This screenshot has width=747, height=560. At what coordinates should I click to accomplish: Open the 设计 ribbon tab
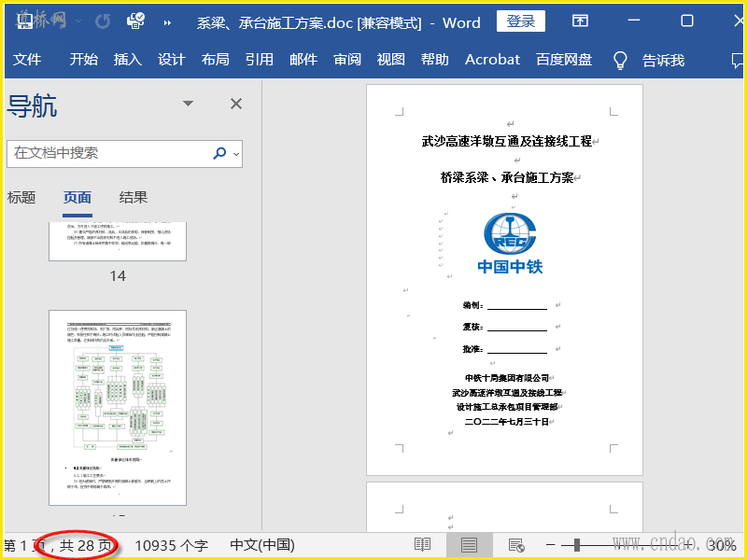tap(172, 60)
